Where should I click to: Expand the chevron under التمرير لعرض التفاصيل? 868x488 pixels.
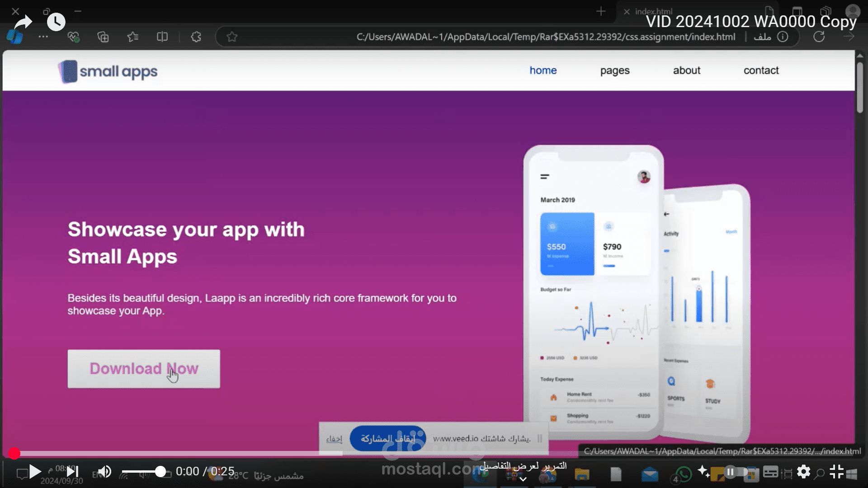524,480
